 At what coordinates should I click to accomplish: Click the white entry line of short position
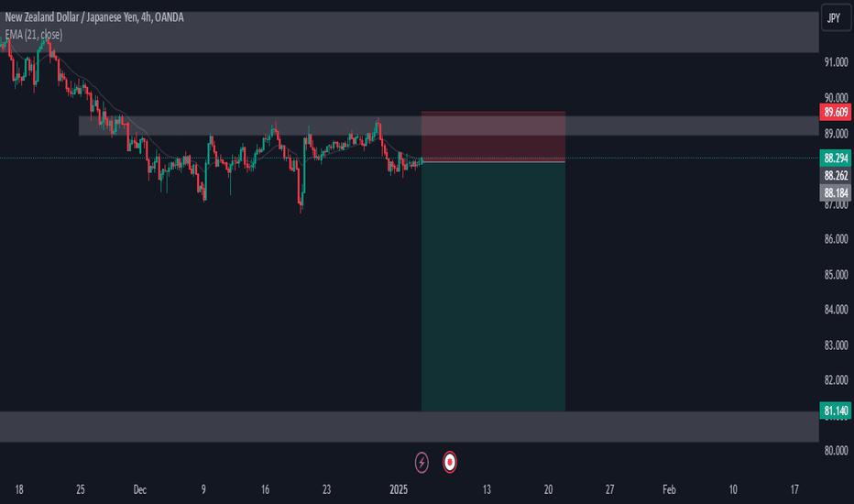click(493, 162)
